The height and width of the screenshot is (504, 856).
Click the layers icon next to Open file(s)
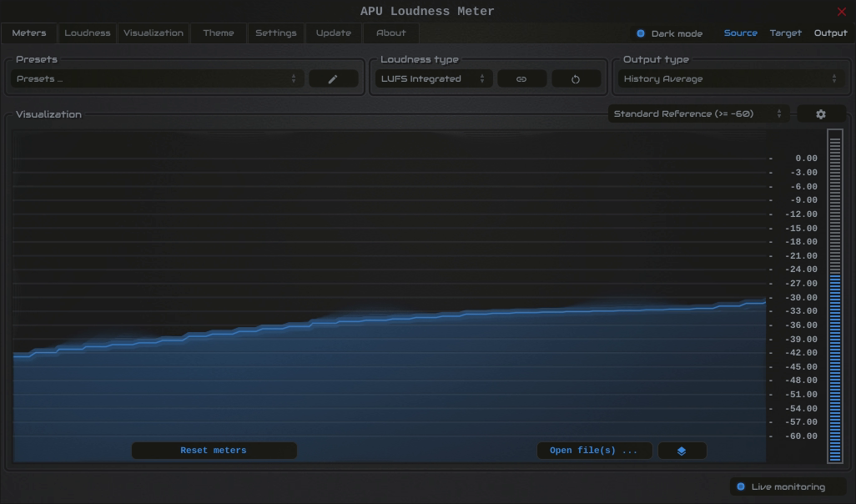[682, 451]
